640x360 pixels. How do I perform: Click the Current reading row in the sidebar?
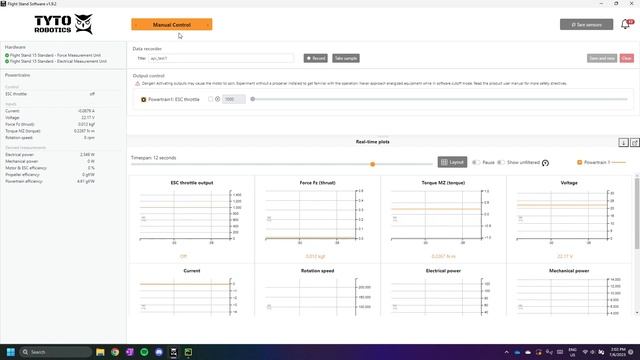50,111
